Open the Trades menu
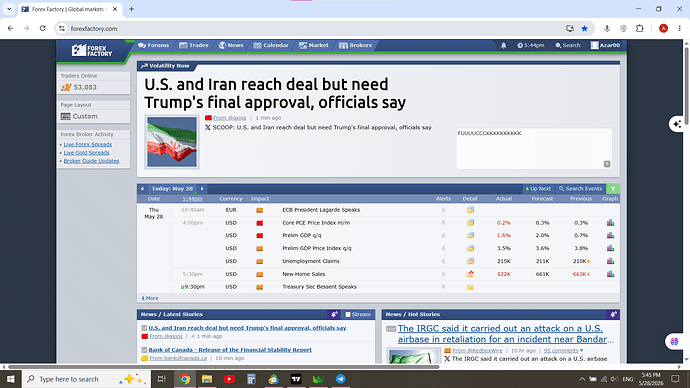 point(194,45)
